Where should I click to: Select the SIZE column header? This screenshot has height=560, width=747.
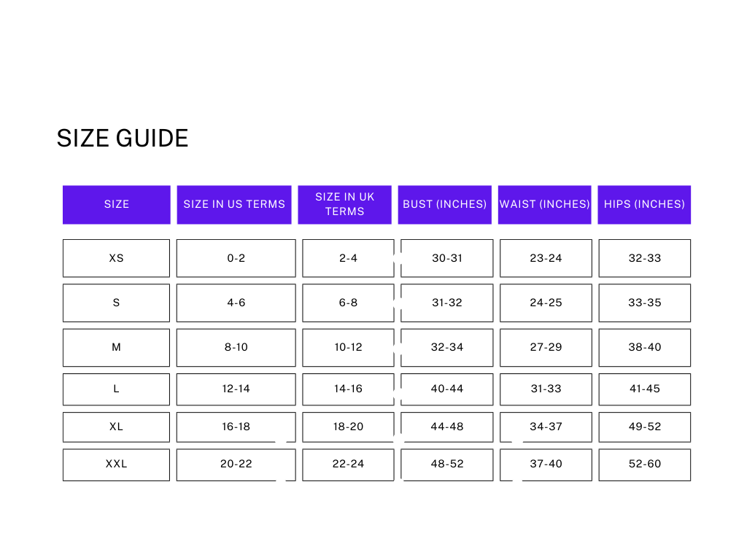pyautogui.click(x=117, y=205)
